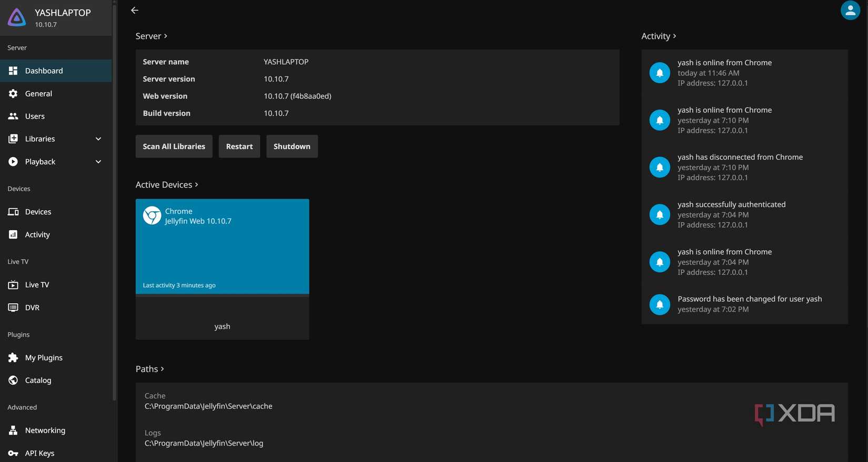This screenshot has height=462, width=868.
Task: Click Scan All Libraries button
Action: coord(174,146)
